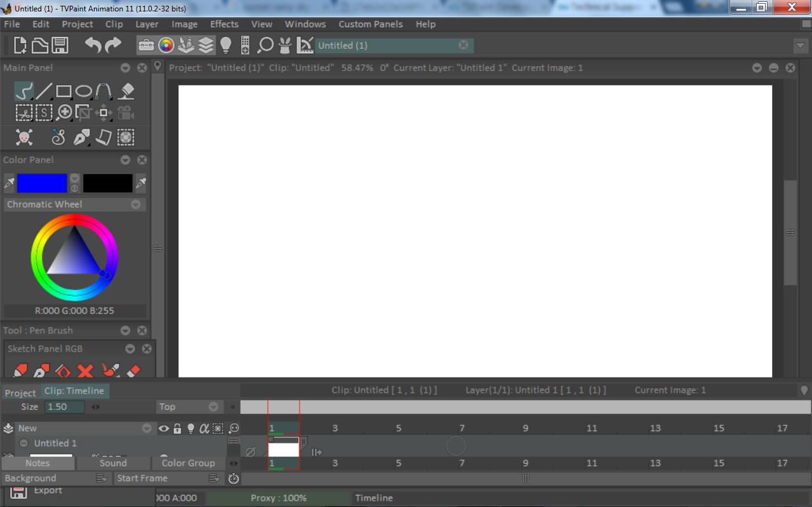The width and height of the screenshot is (812, 507).
Task: Toggle the layer lock icon in timeline header
Action: point(178,429)
